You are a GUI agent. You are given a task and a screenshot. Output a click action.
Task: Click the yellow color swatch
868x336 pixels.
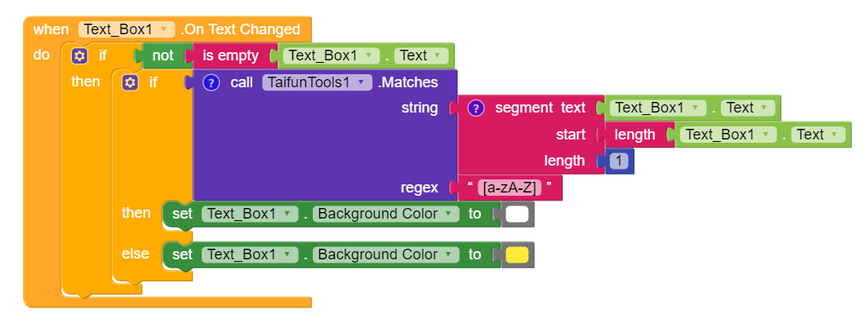coord(518,255)
